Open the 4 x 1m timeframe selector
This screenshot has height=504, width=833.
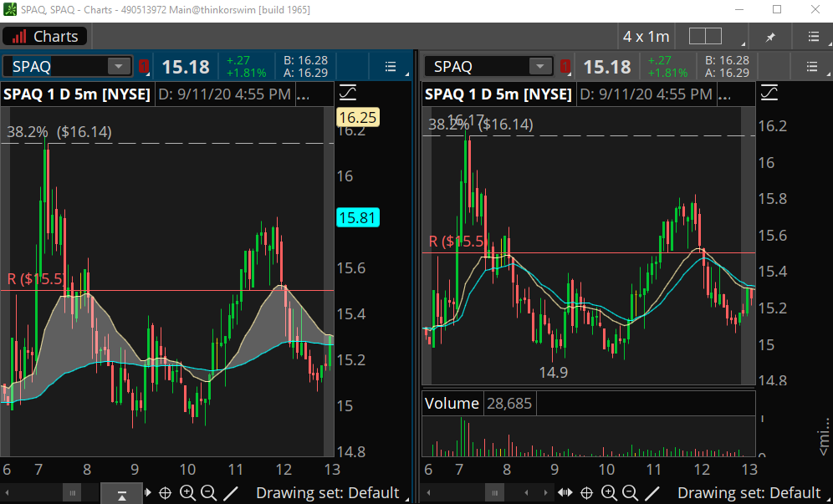point(646,36)
